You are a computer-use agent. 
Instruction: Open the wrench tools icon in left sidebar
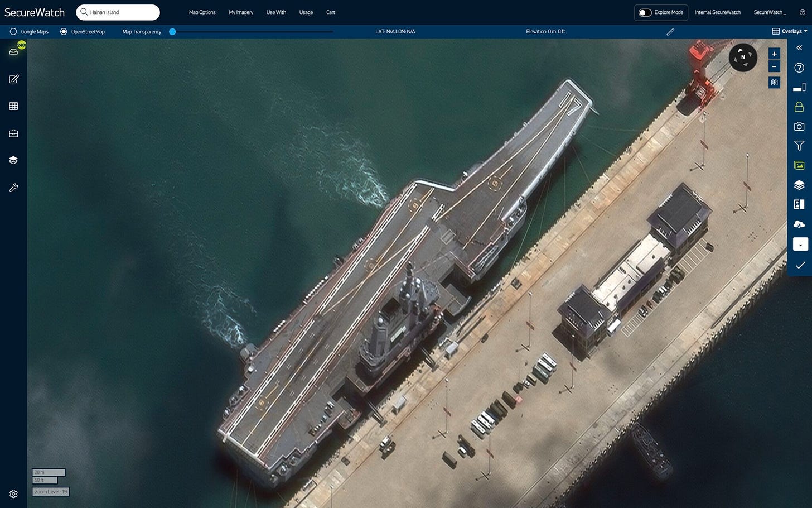click(14, 188)
